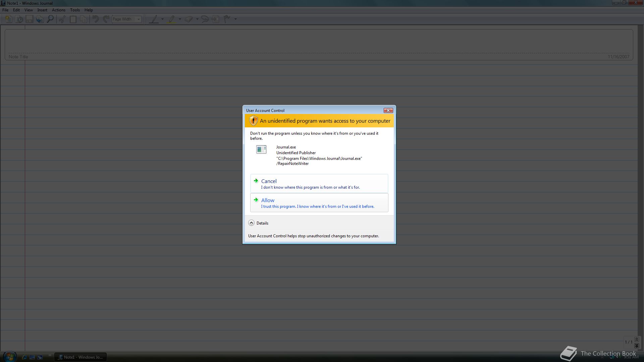644x362 pixels.
Task: Click the Paste clipboard icon
Action: 73,19
